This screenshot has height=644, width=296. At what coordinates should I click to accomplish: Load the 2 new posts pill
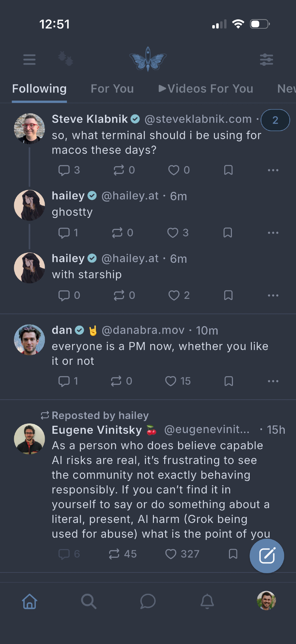[x=275, y=120]
